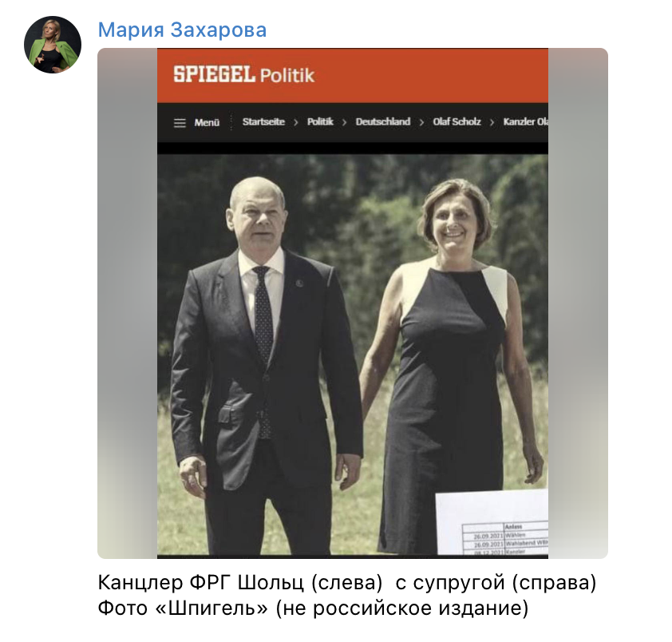The image size is (672, 642).
Task: Tap the hamburger Menü icon
Action: click(x=180, y=123)
